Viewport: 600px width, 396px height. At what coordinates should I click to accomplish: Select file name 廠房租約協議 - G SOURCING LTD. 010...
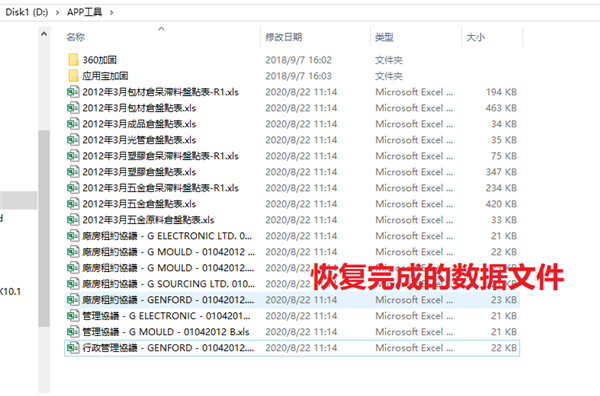click(x=168, y=284)
